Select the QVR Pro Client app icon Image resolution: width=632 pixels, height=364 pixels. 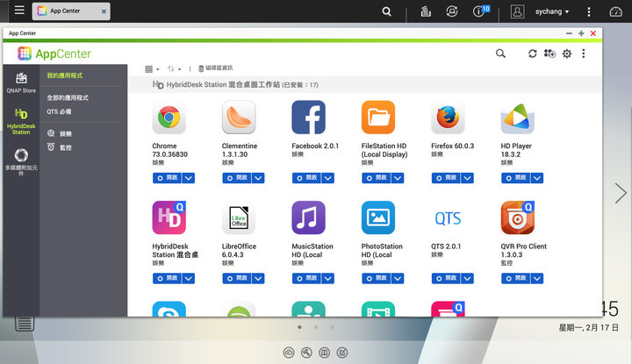[518, 218]
